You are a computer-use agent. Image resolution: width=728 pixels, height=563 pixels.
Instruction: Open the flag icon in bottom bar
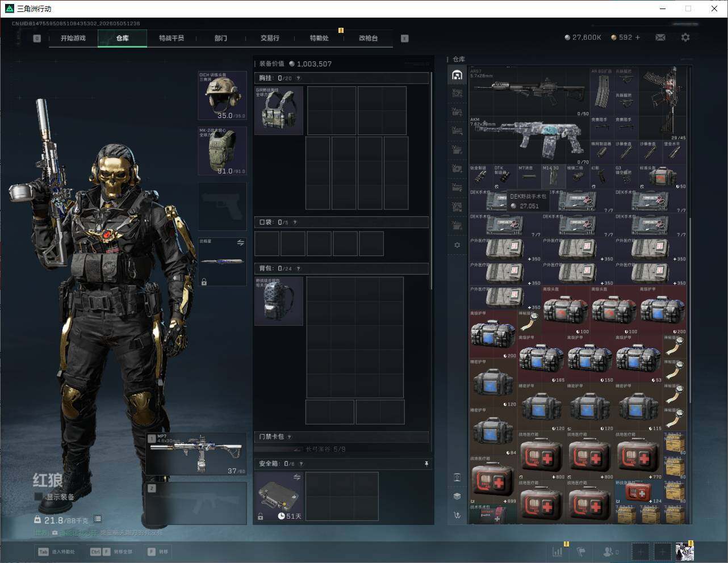click(581, 551)
